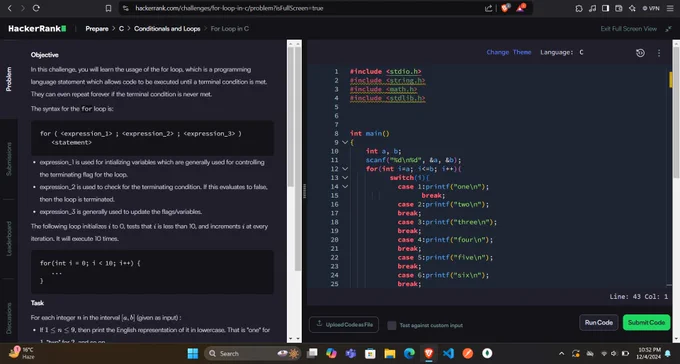The width and height of the screenshot is (680, 364).
Task: Click the "#include <stdio.h>" line
Action: 386,72
